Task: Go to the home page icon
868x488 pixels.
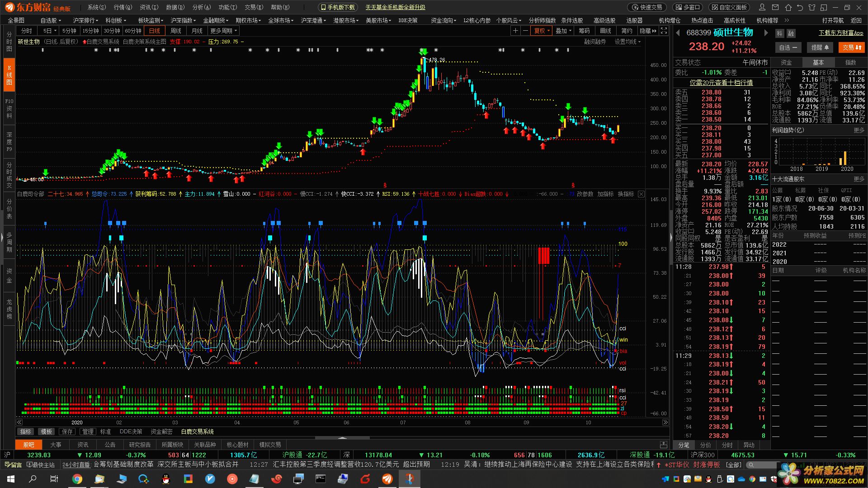Action: point(788,7)
